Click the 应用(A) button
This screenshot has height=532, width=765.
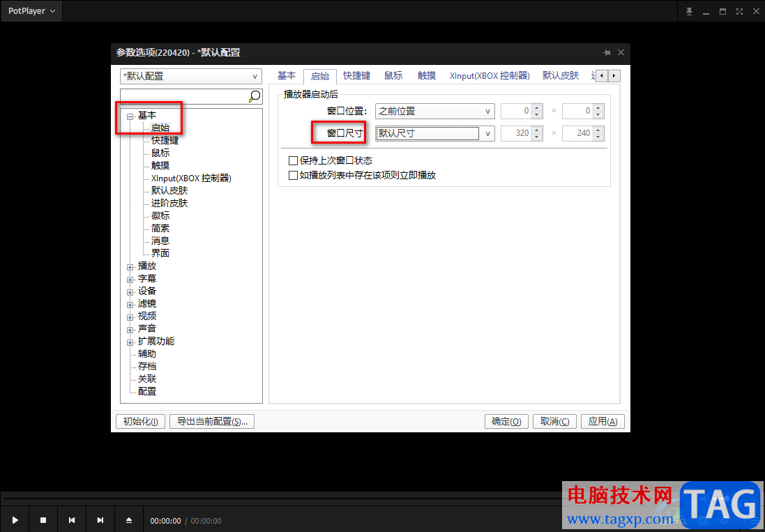click(x=603, y=421)
